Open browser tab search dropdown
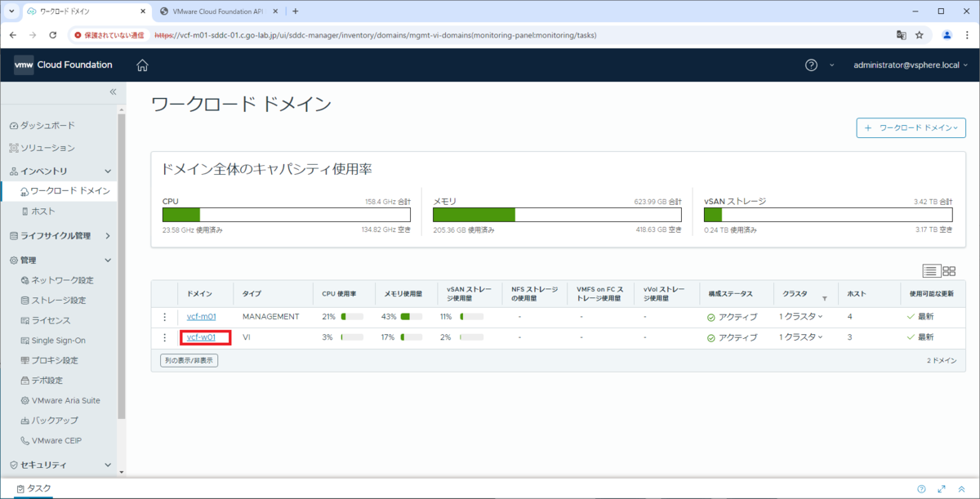980x499 pixels. 10,11
